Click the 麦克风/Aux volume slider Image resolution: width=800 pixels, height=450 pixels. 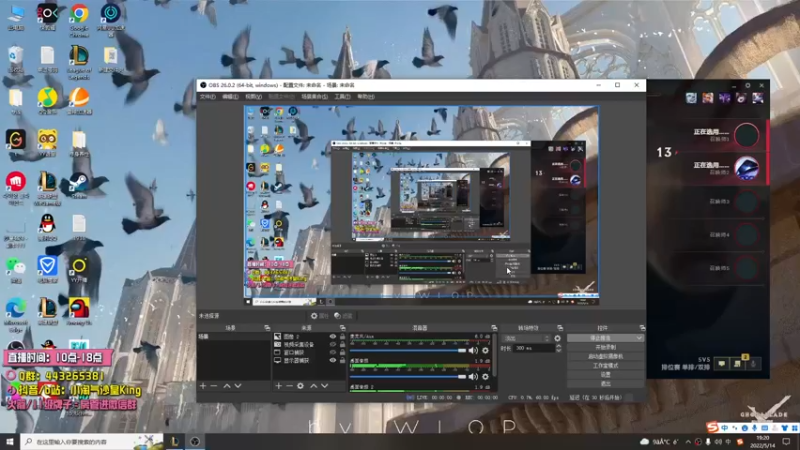pyautogui.click(x=408, y=351)
